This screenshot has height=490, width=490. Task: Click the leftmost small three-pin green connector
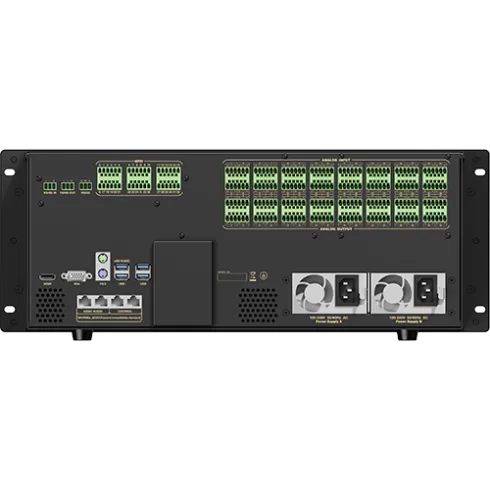coord(50,186)
